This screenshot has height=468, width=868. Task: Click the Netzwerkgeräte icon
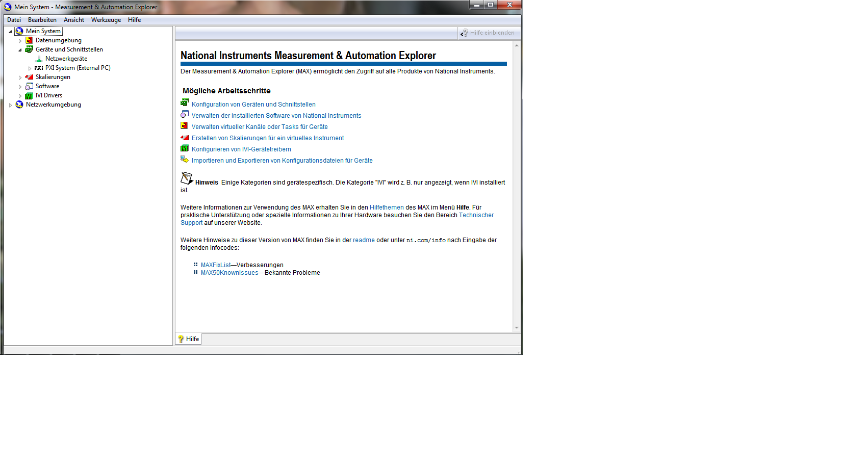point(39,59)
